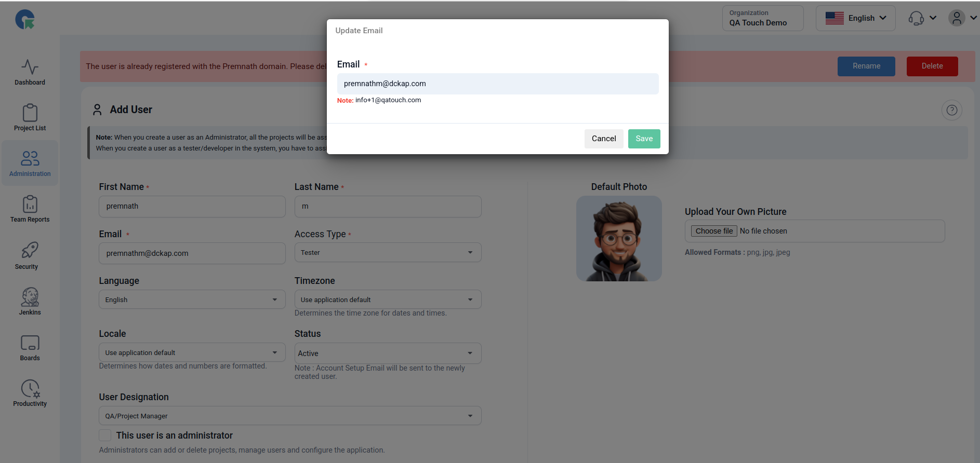Click the Choose file button
Viewport: 980px width, 463px height.
[714, 231]
